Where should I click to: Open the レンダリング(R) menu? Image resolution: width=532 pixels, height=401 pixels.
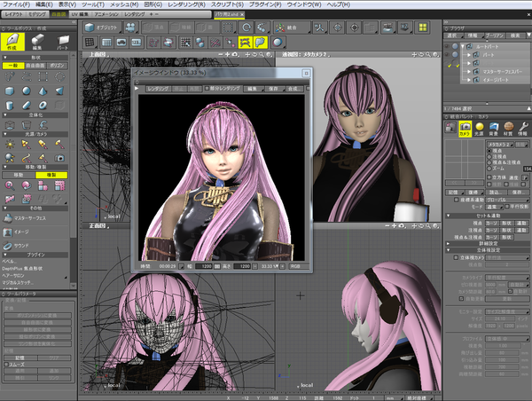coord(188,4)
